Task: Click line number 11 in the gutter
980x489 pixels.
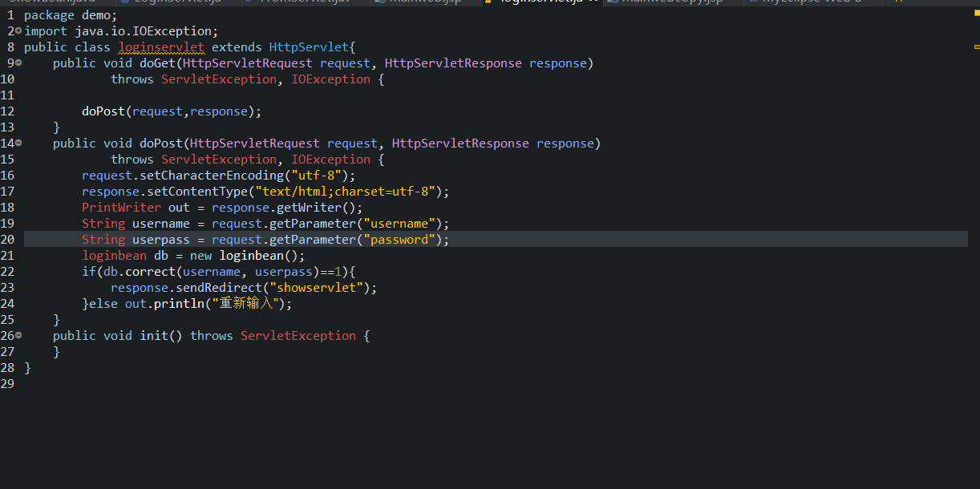Action: tap(7, 95)
